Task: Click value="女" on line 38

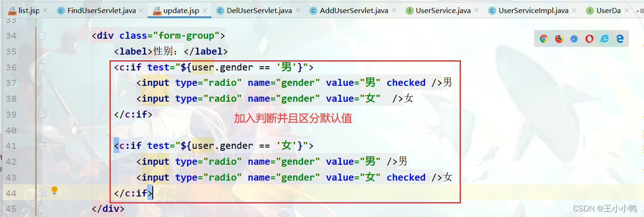Action: 354,98
